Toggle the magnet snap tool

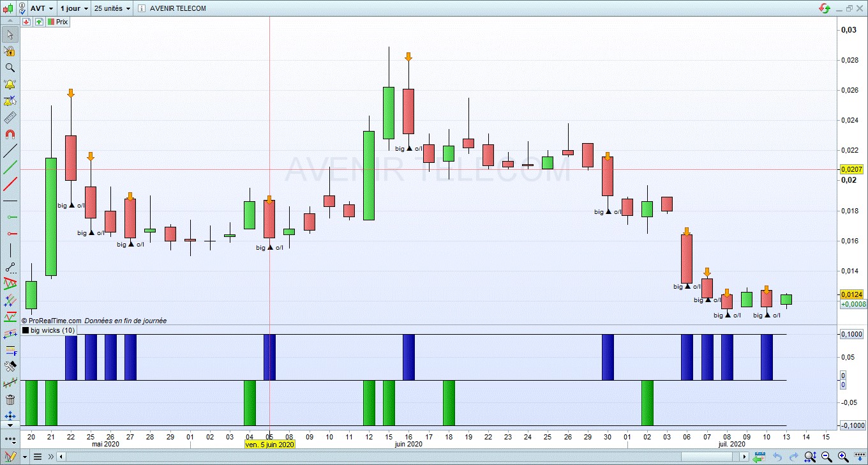click(x=10, y=134)
